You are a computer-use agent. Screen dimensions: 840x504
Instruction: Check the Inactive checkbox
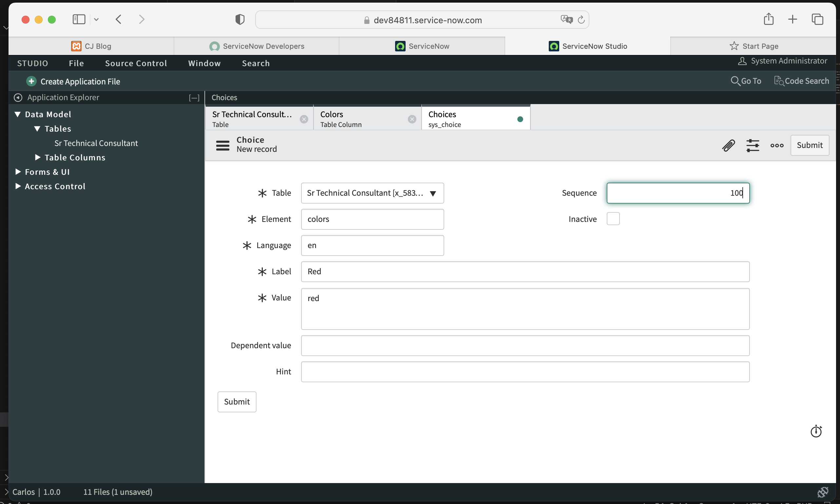tap(613, 219)
